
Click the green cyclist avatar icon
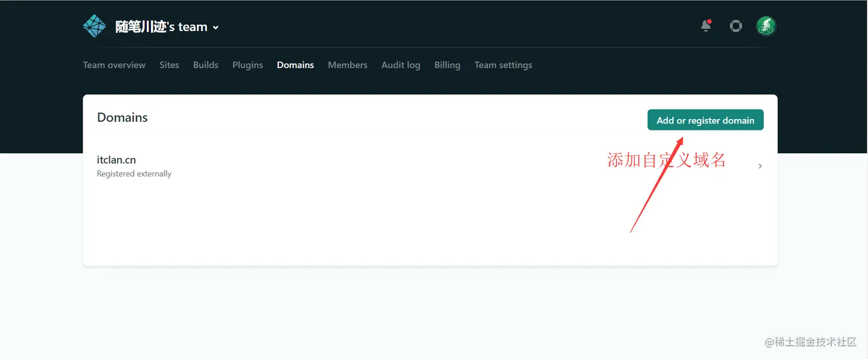(766, 26)
